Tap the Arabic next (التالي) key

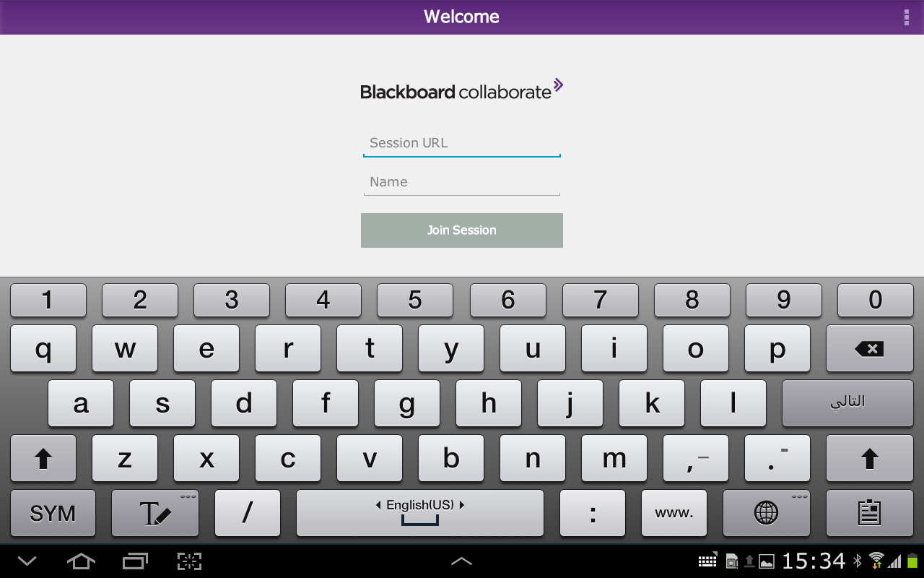tap(847, 404)
